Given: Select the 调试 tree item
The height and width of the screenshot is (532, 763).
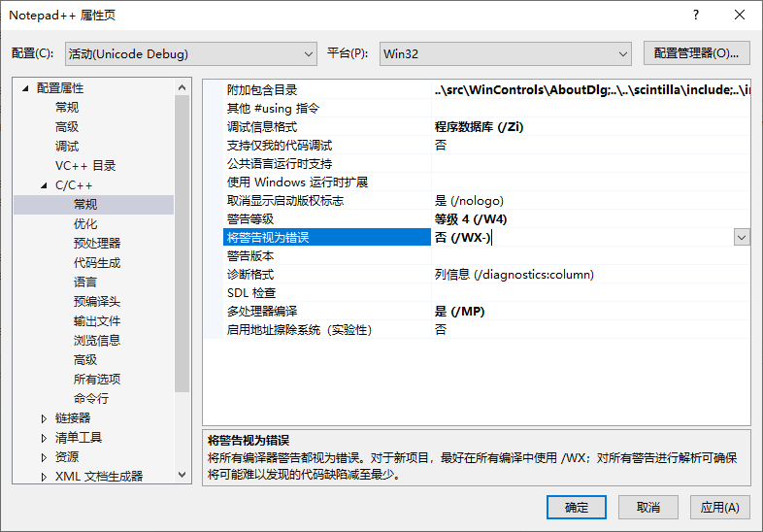Looking at the screenshot, I should coord(67,147).
